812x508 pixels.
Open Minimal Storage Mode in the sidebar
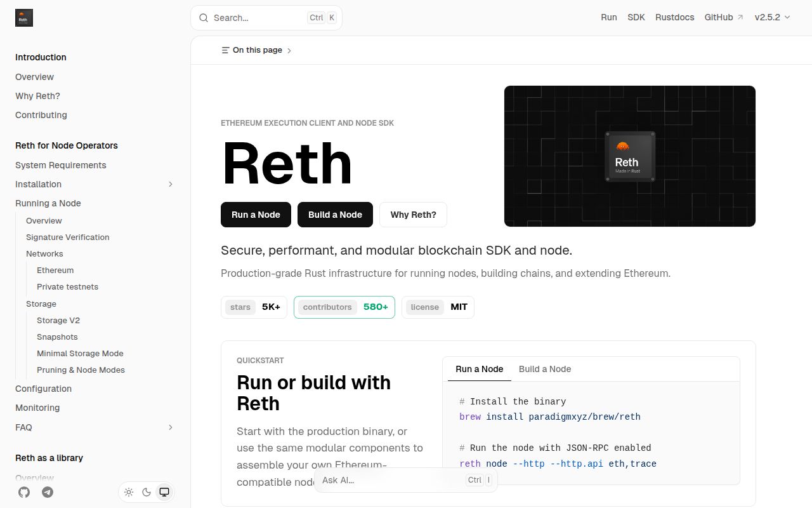coord(80,354)
